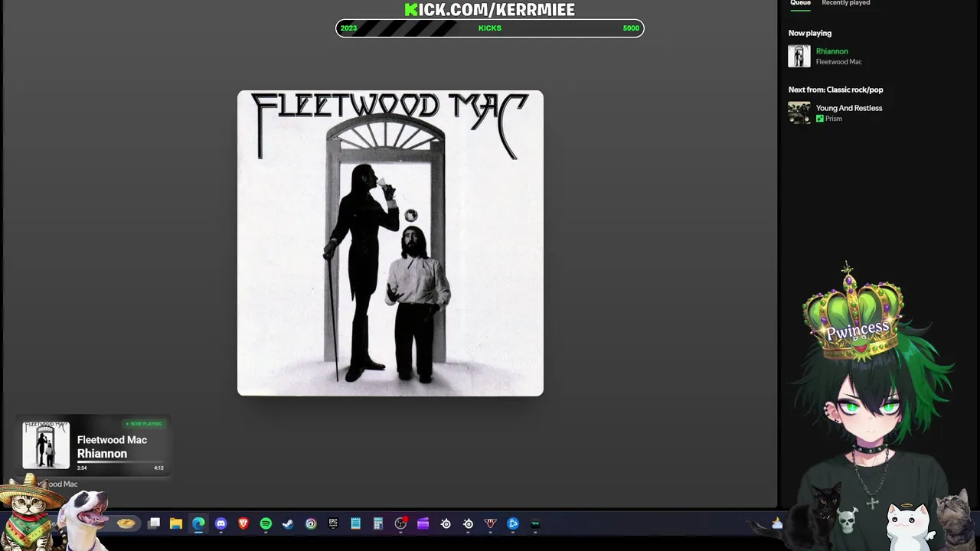Screen dimensions: 980x551
Task: Click the 'Next from: Classic rock/pop' heading
Action: click(x=836, y=90)
